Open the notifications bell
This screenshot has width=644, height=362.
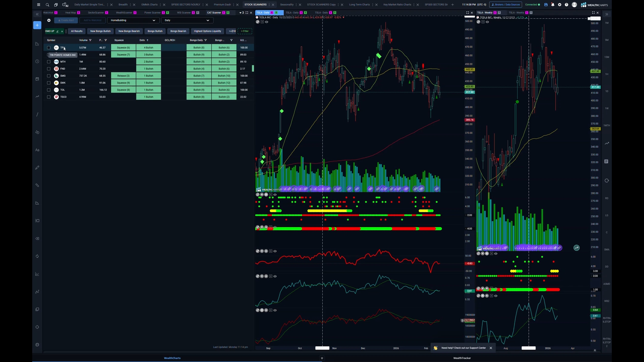(553, 5)
